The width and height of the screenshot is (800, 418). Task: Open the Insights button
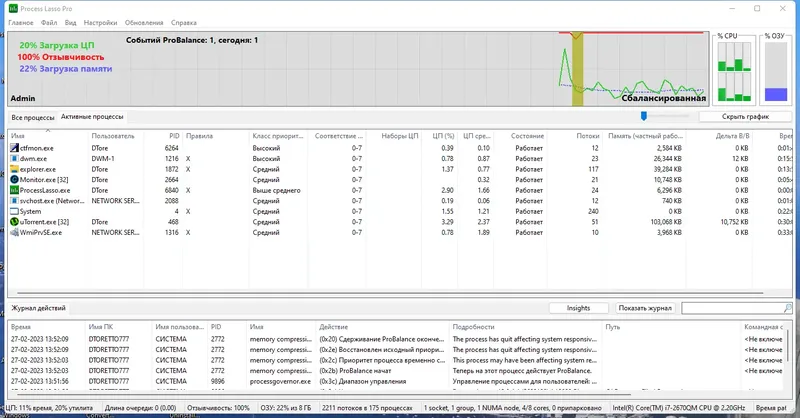(578, 308)
